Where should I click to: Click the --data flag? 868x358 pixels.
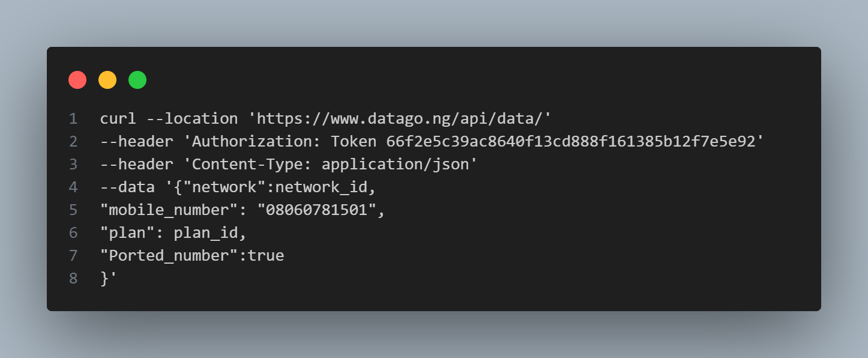click(x=127, y=187)
